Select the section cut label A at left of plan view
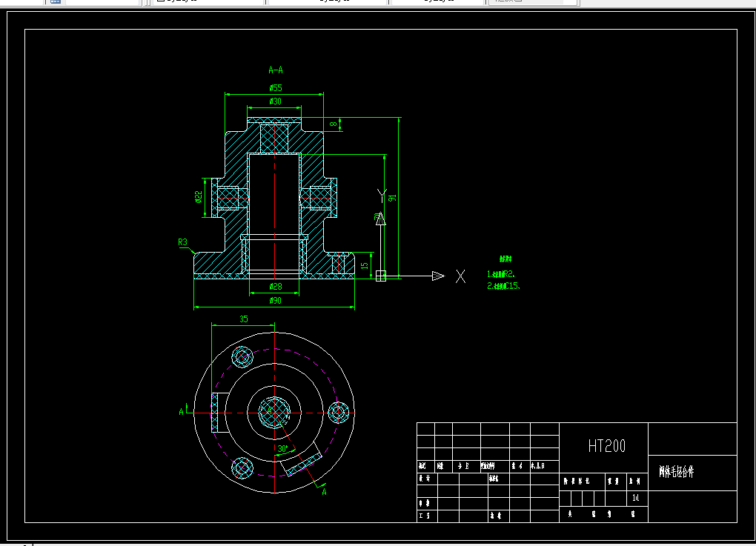 (182, 412)
